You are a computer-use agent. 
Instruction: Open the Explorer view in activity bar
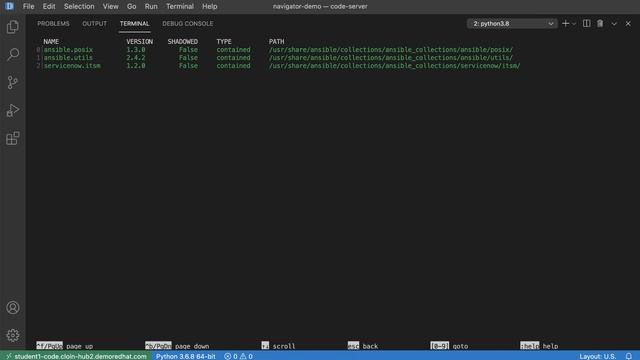(13, 27)
